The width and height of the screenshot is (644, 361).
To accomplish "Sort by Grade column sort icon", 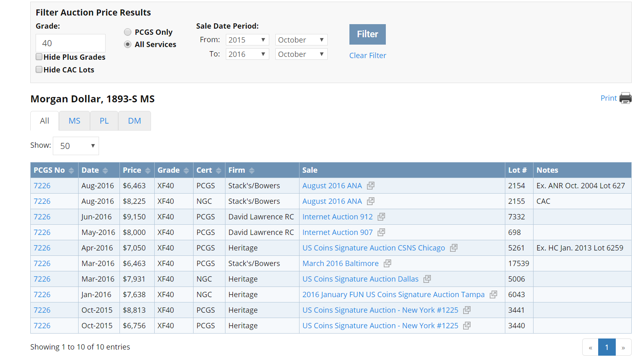I will coord(186,171).
